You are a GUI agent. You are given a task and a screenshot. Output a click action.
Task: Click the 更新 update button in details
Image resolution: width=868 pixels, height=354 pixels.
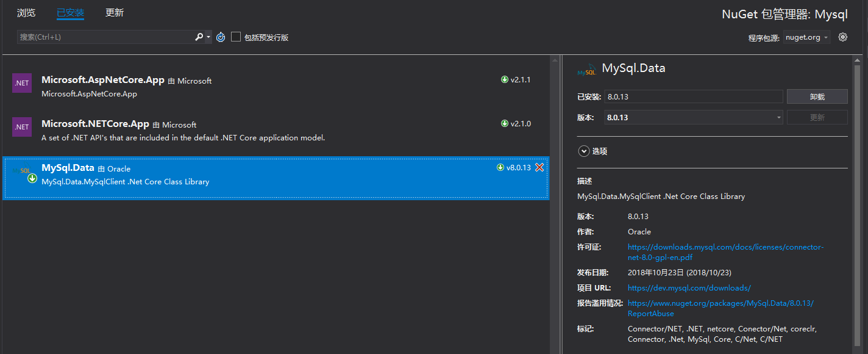pyautogui.click(x=817, y=117)
